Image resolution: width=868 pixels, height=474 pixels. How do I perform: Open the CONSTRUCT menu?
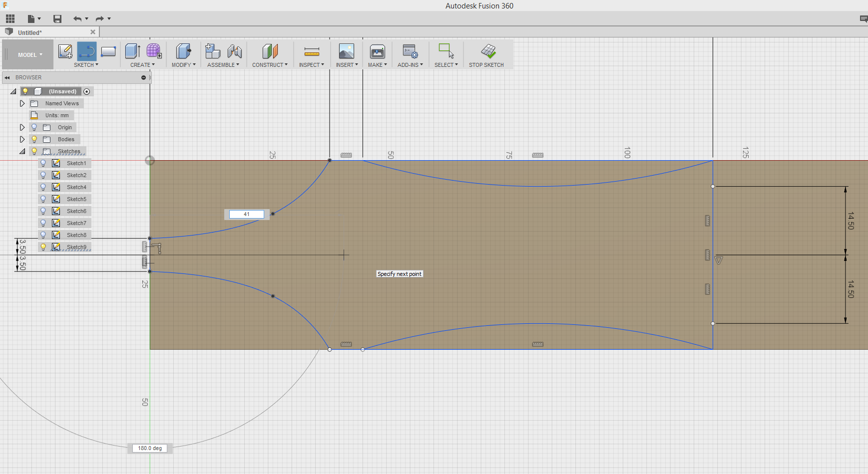tap(270, 65)
